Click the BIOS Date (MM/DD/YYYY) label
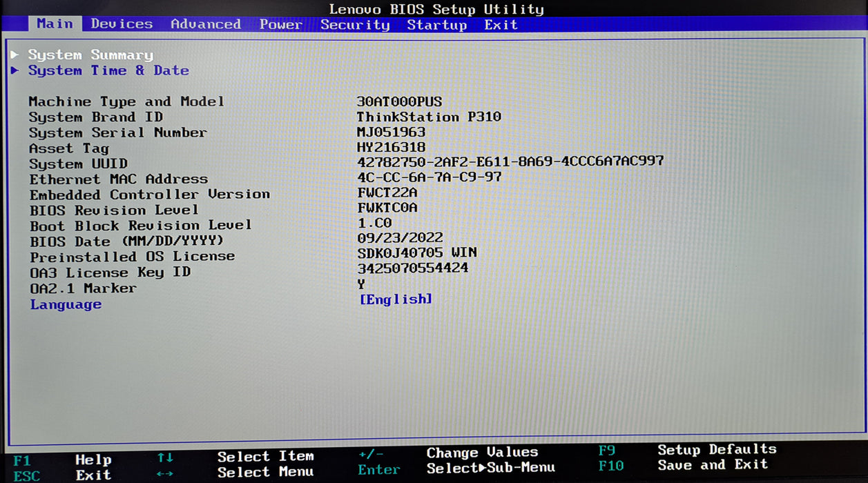Screen dimensions: 868x483 click(127, 241)
